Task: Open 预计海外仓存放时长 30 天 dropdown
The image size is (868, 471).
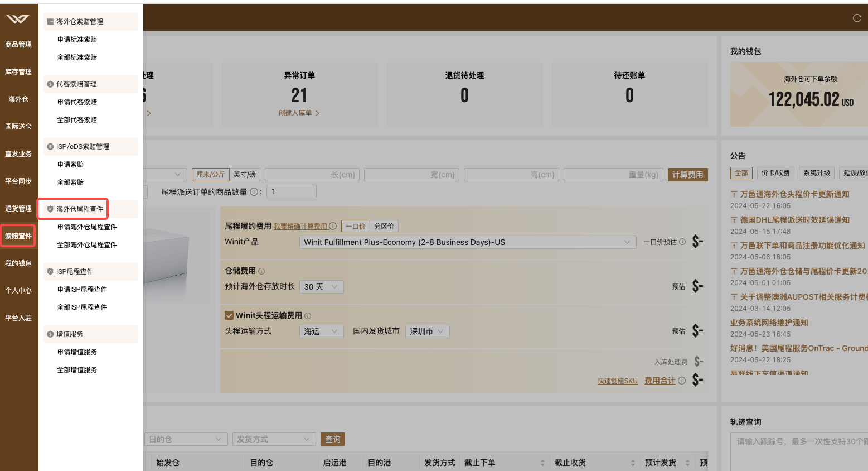Action: point(321,287)
